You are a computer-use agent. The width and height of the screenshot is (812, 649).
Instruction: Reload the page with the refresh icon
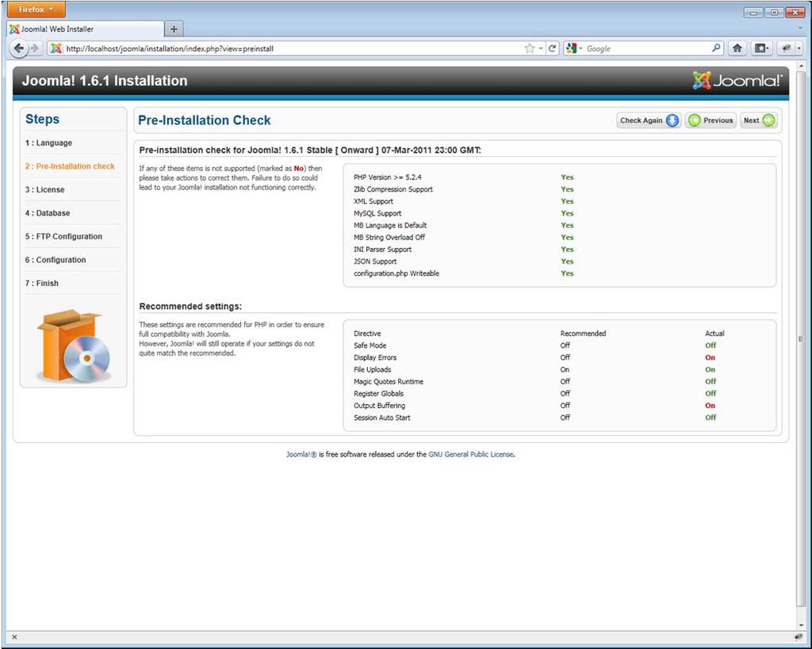pyautogui.click(x=552, y=48)
